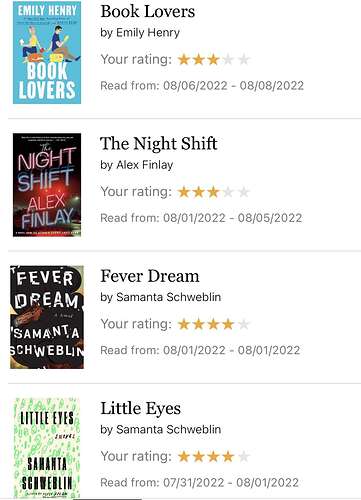Screen dimensions: 361x500
Task: Open the Book Lovers title link
Action: coord(148,11)
